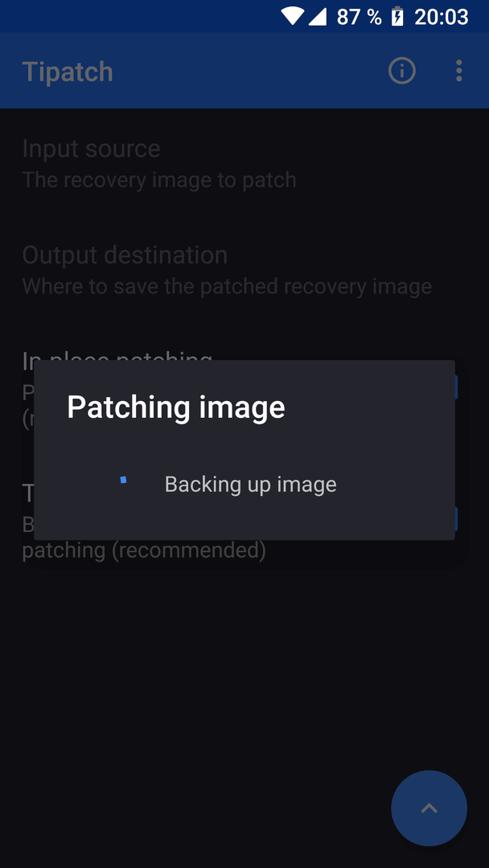The image size is (489, 868).
Task: Click the Tipatch app title
Action: pos(68,72)
